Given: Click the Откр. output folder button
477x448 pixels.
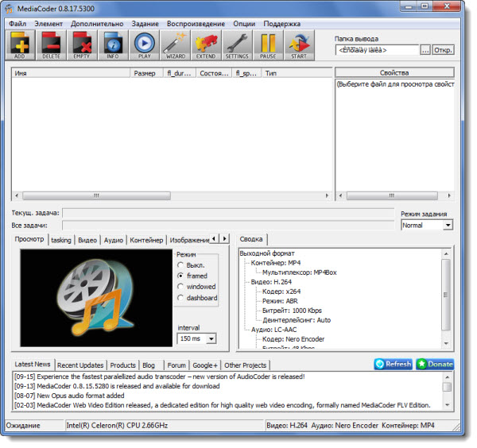Looking at the screenshot, I should pos(444,50).
